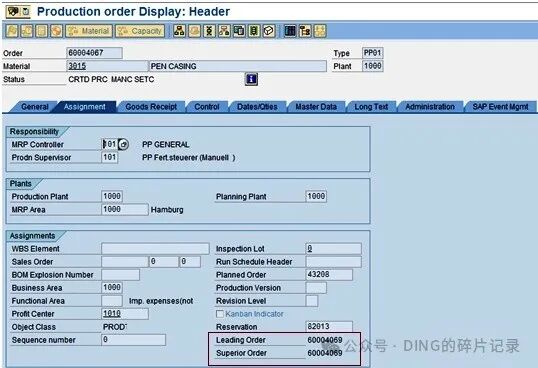Image resolution: width=538 pixels, height=368 pixels.
Task: Click the Functional Area field
Action: (x=112, y=300)
